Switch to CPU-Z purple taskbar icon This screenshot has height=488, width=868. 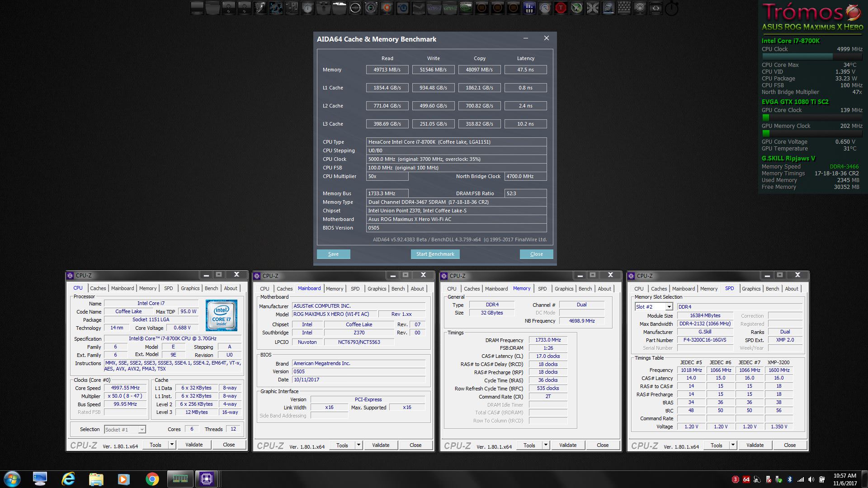click(x=206, y=479)
